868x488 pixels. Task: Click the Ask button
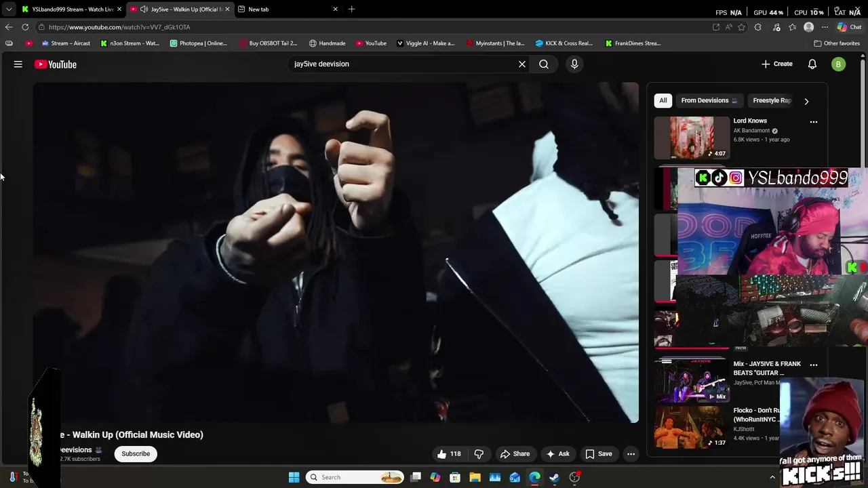point(557,454)
